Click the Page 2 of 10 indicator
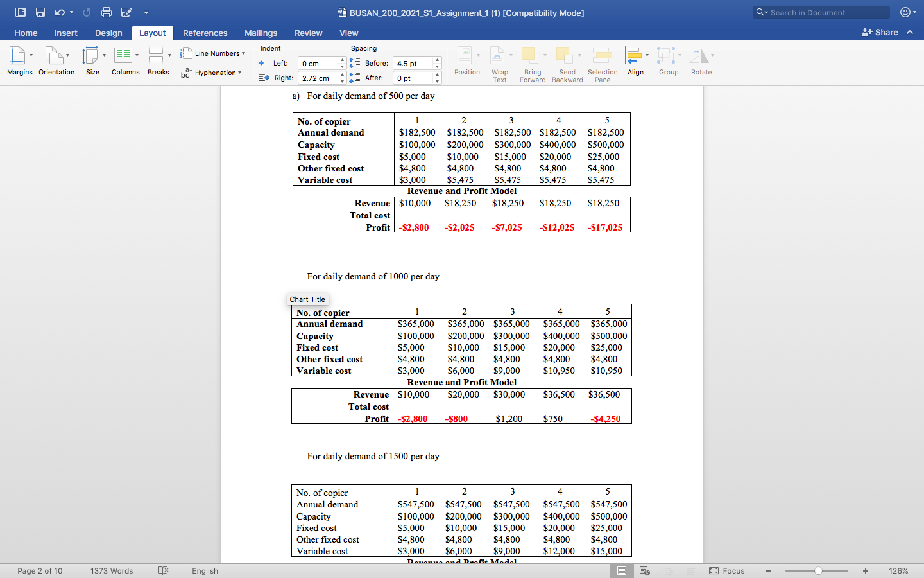Screen dimensions: 924x578 40,570
